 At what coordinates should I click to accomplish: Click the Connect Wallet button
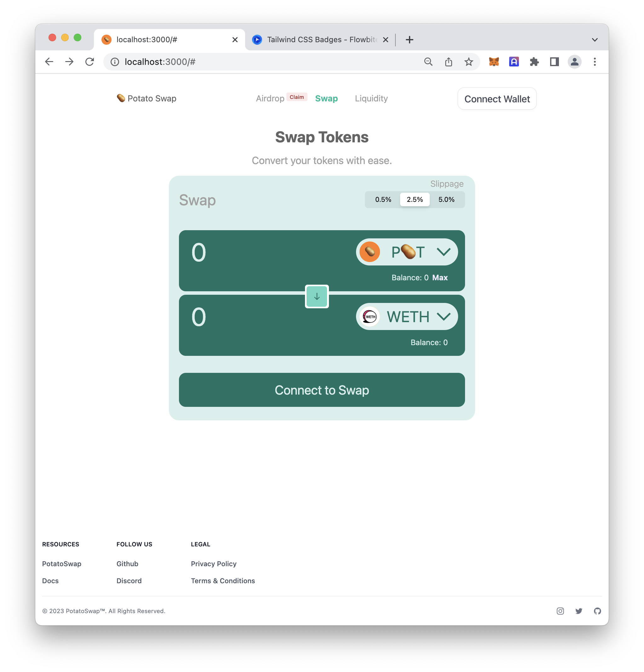[497, 99]
